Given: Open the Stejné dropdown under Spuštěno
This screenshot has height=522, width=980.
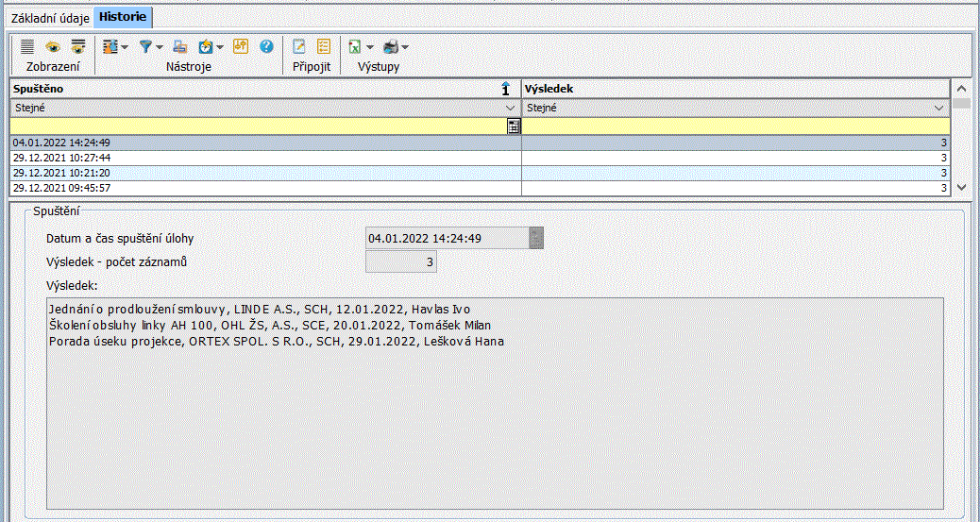Looking at the screenshot, I should (x=513, y=108).
